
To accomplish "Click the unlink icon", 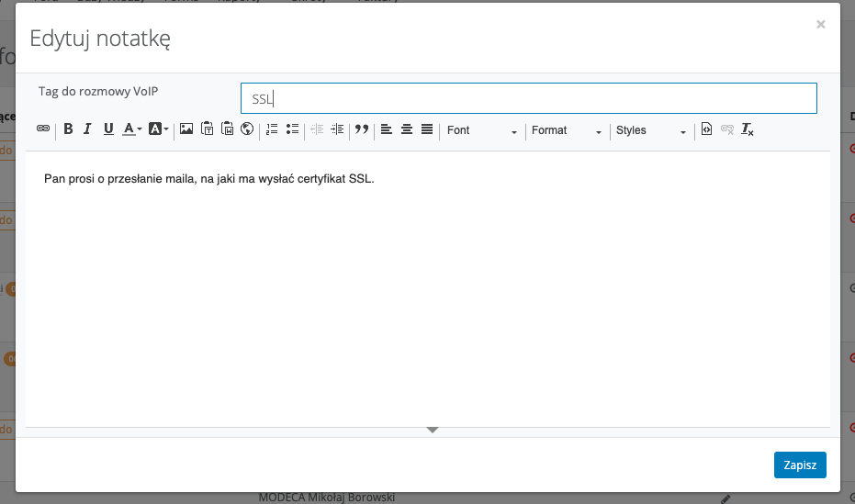I will 726,129.
